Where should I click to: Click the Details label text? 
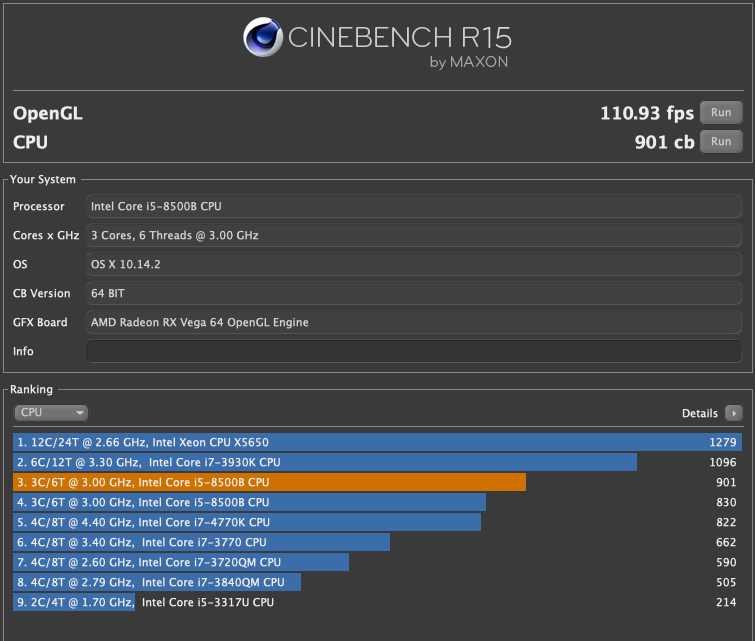(x=700, y=413)
